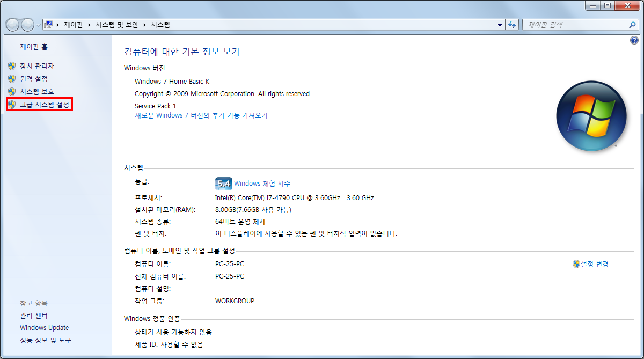Click the 5.4 experience index badge
Screen dimensions: 644x359
click(223, 184)
